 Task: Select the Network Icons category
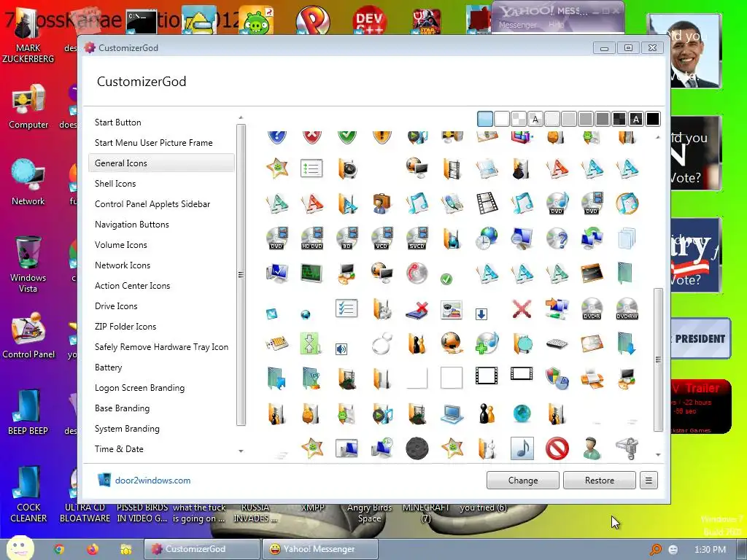(122, 265)
